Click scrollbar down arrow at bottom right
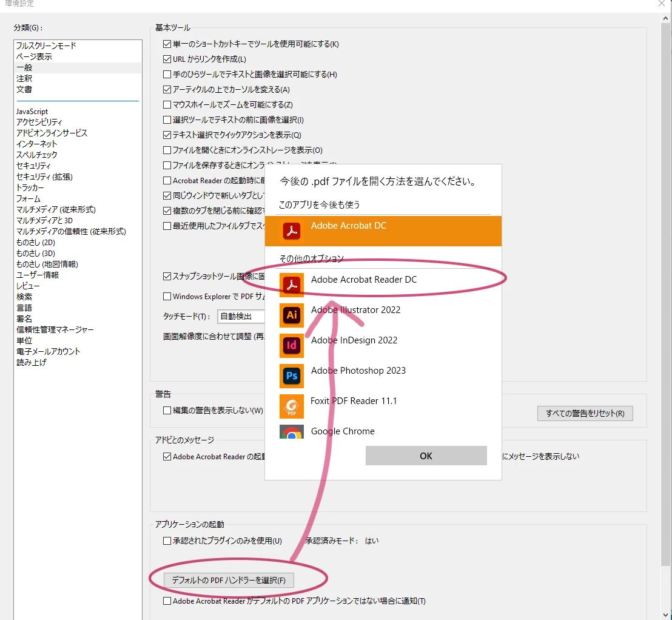This screenshot has height=620, width=672. (665, 615)
